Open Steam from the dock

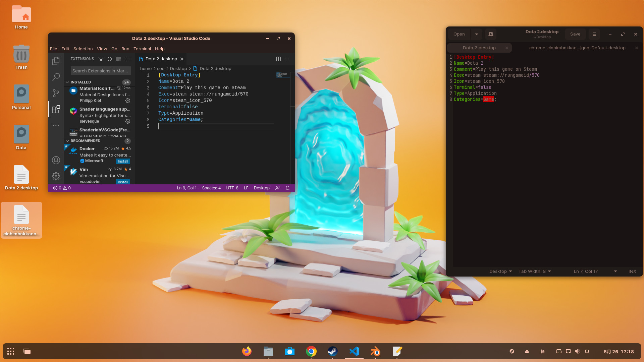coord(333,351)
